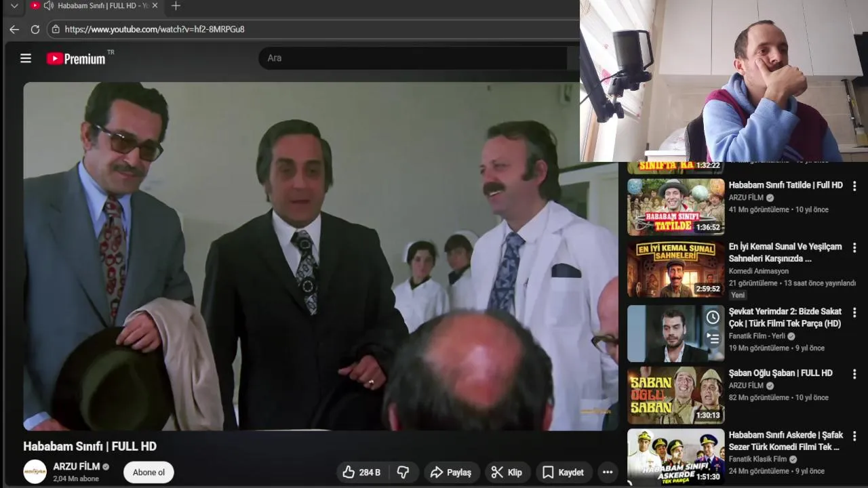Open En İyi Kemal Sunal Ve Yeşilçam title
The height and width of the screenshot is (488, 868).
pyautogui.click(x=785, y=252)
